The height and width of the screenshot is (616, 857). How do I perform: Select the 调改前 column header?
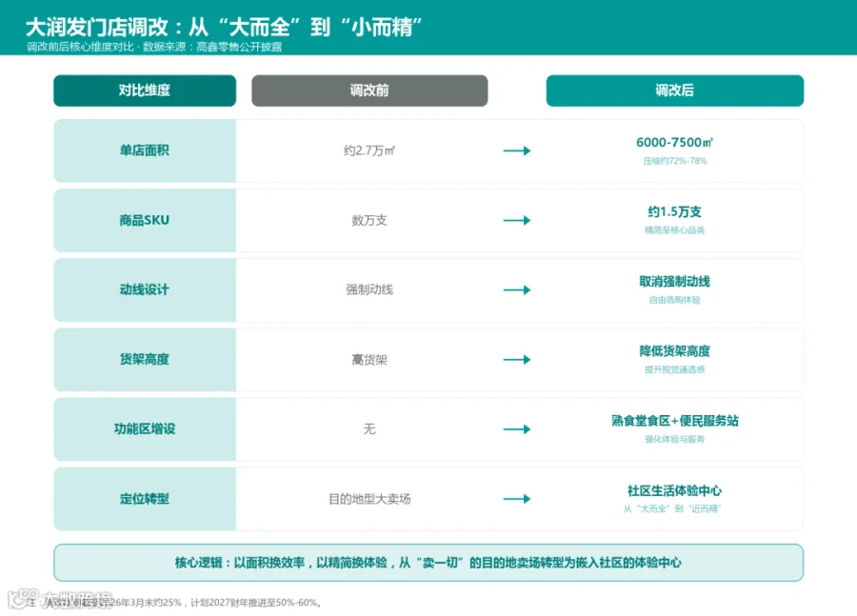[369, 90]
